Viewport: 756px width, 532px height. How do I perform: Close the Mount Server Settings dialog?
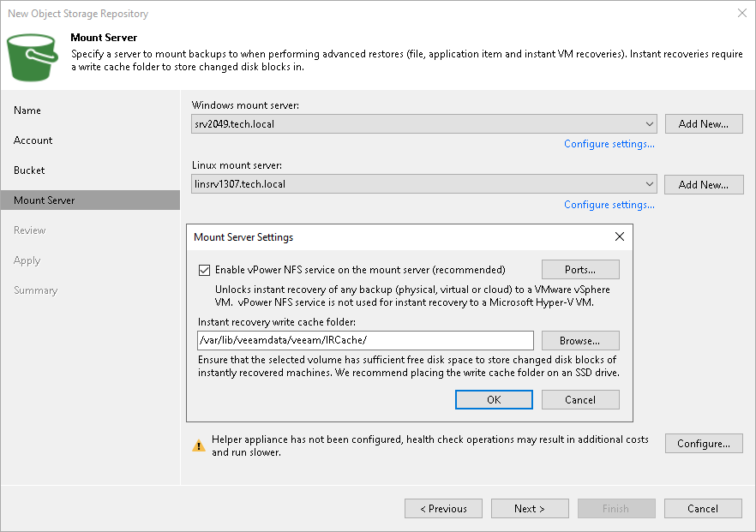(x=620, y=236)
